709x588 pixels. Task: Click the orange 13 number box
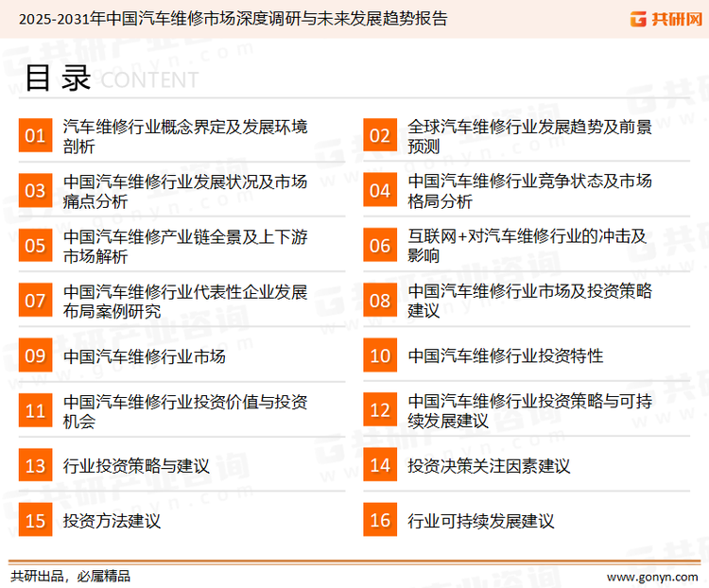pyautogui.click(x=35, y=465)
